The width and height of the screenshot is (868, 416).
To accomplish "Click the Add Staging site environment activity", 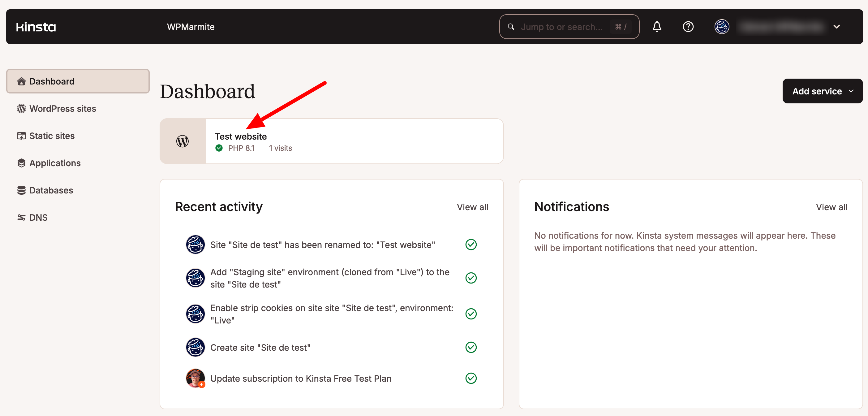I will click(x=330, y=278).
